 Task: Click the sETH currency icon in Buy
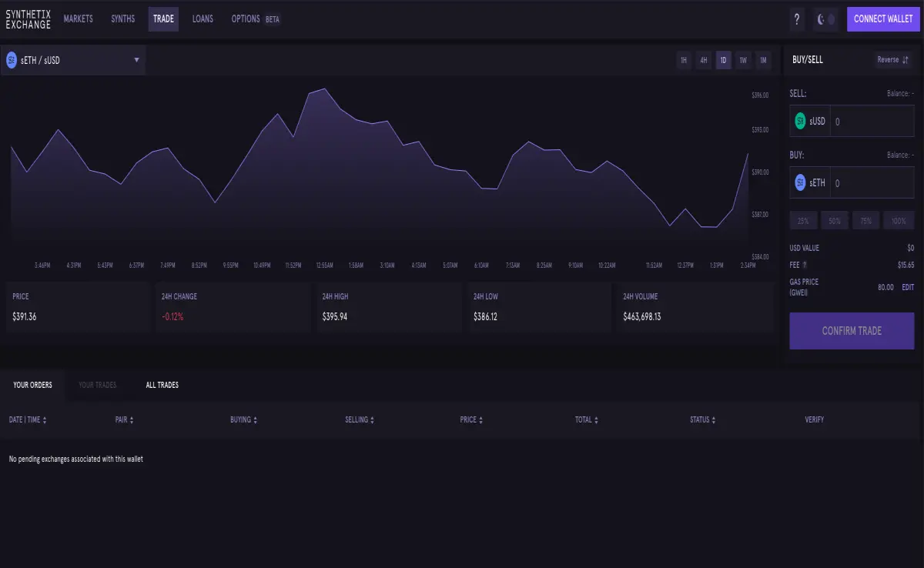tap(800, 182)
